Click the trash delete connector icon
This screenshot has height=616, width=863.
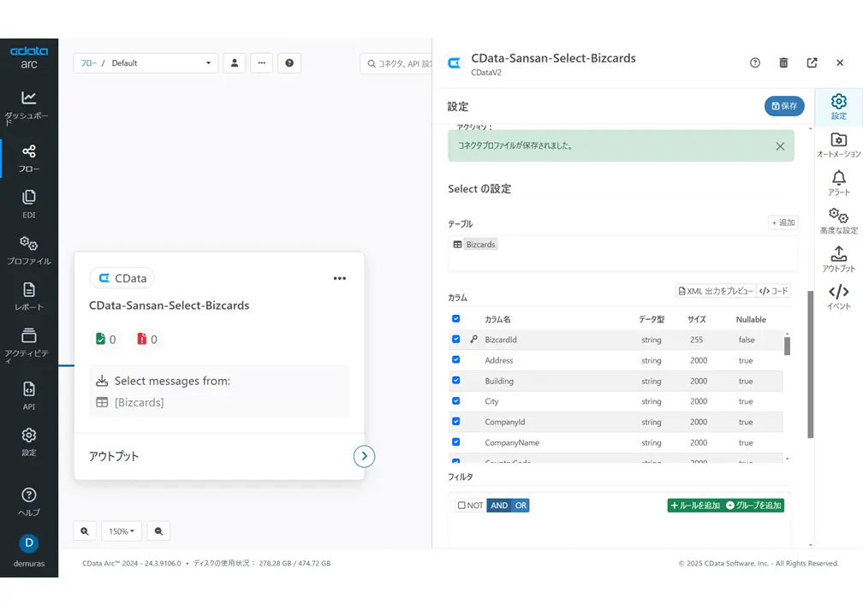coord(783,62)
